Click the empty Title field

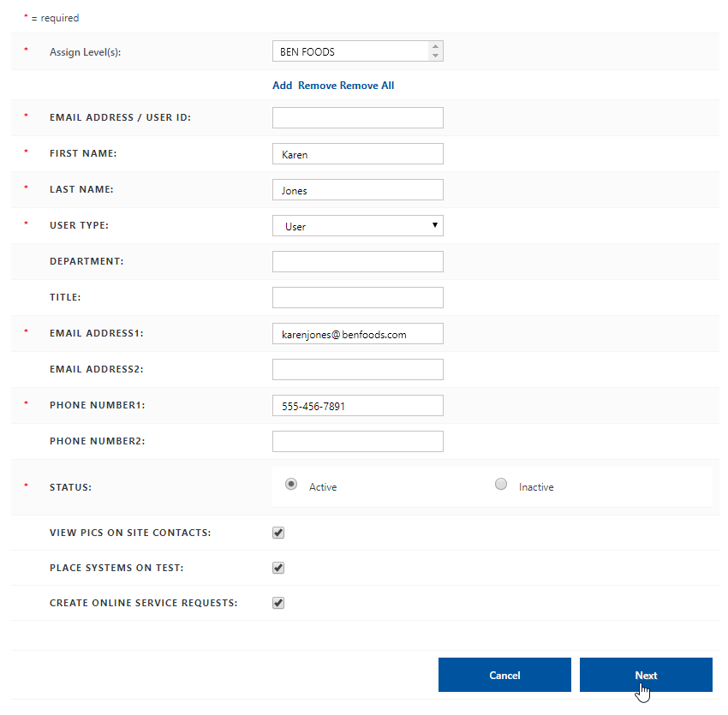tap(357, 297)
